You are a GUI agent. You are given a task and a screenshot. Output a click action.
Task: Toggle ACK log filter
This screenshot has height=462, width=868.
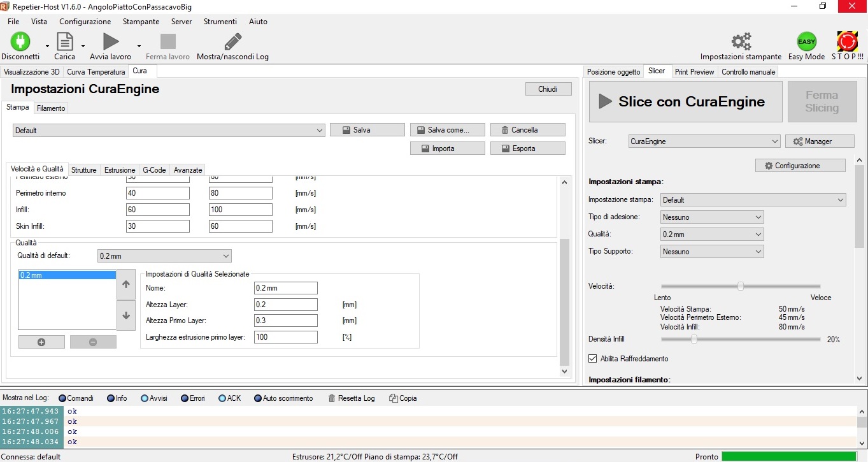click(x=222, y=398)
